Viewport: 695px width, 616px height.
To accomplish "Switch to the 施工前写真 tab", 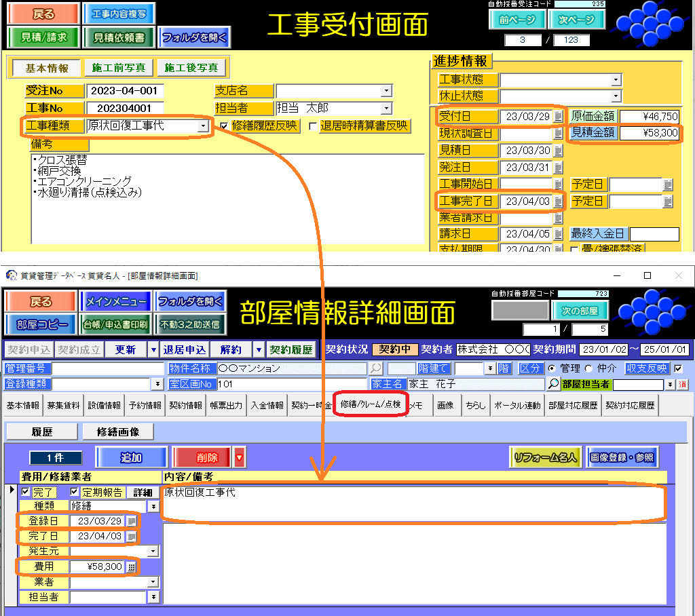I will (x=119, y=68).
